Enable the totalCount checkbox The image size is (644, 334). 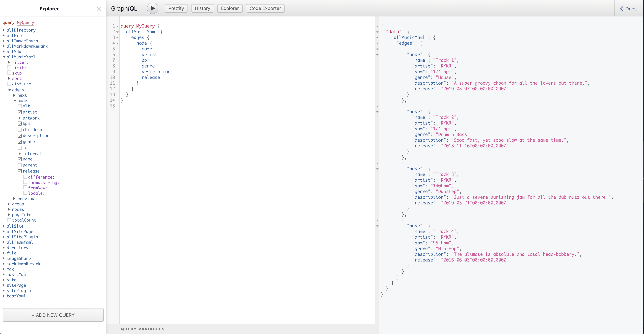tap(9, 220)
